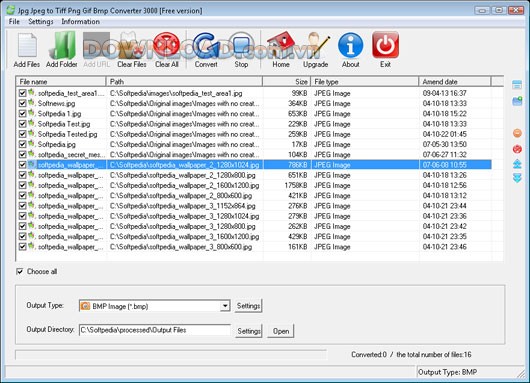Click the file icon beside Softpedia 1.jpg
The image size is (530, 383).
tap(31, 113)
